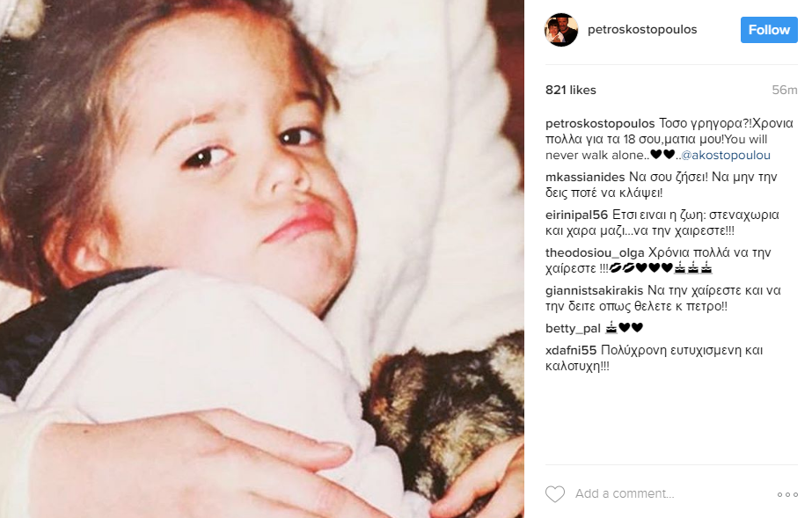The height and width of the screenshot is (518, 812).
Task: Open commenter eirinipal56 profile
Action: (576, 215)
